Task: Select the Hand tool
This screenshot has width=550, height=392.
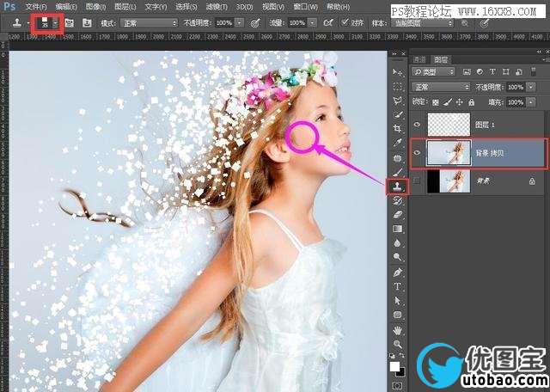Action: coord(398,329)
